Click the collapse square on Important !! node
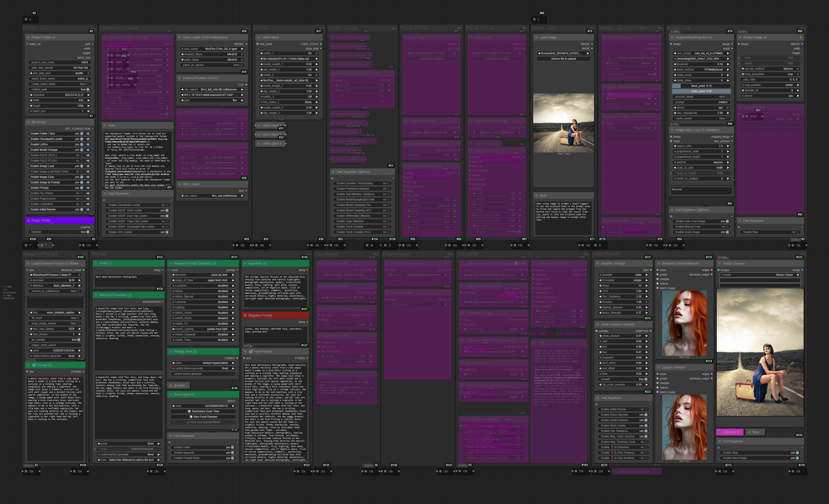This screenshot has height=504, width=829. tap(719, 432)
